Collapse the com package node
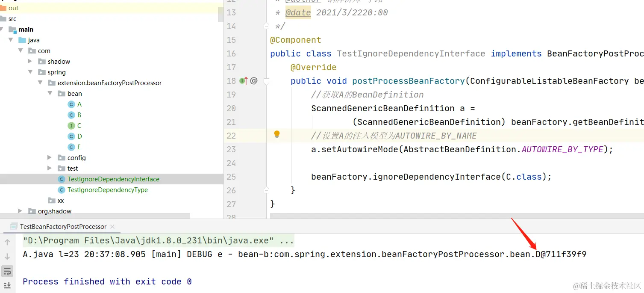This screenshot has width=644, height=293. pos(20,51)
